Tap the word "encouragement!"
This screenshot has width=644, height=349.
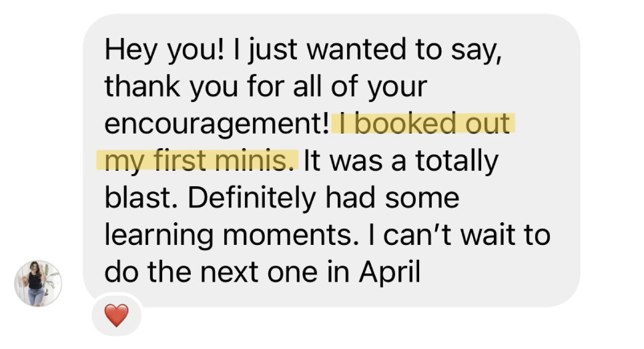[x=217, y=124]
